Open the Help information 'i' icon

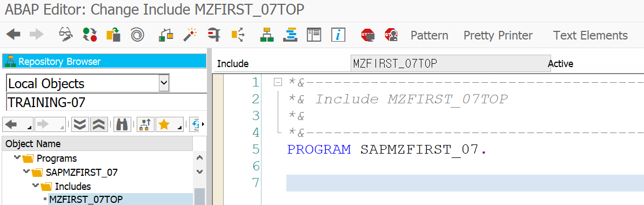[338, 35]
